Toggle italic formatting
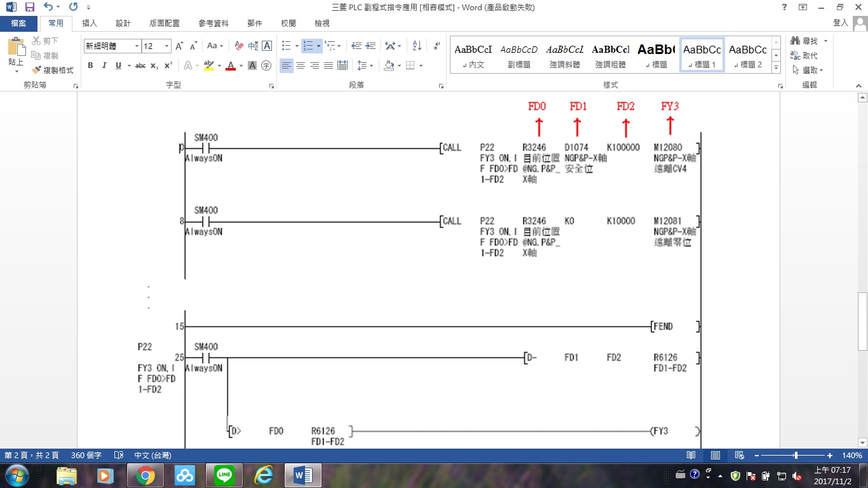868x488 pixels. (104, 65)
